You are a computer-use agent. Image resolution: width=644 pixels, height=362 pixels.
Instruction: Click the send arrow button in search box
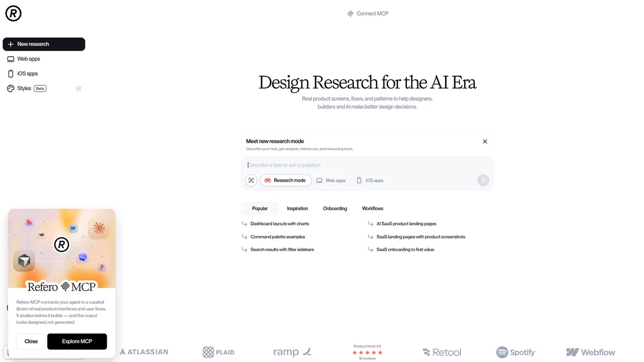pos(483,180)
